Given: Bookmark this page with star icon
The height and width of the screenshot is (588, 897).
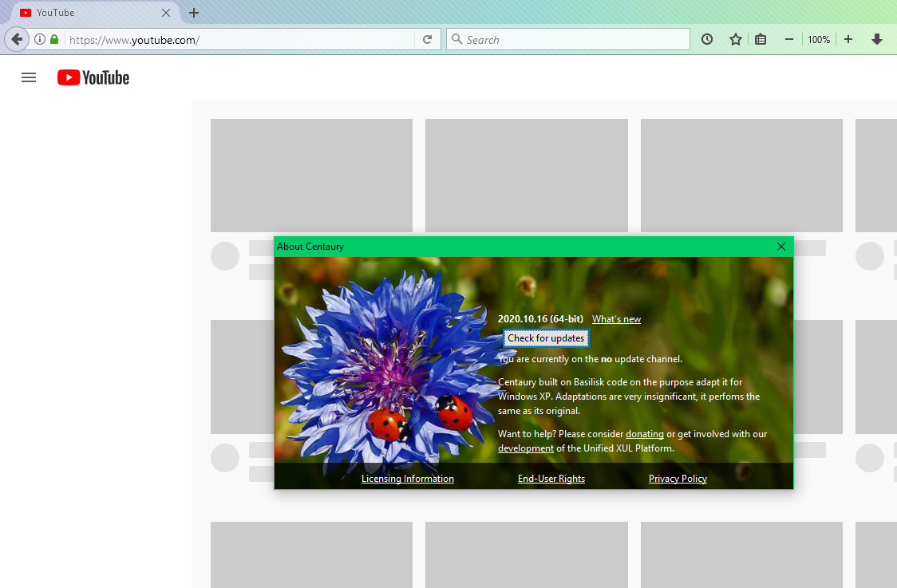Looking at the screenshot, I should point(736,39).
